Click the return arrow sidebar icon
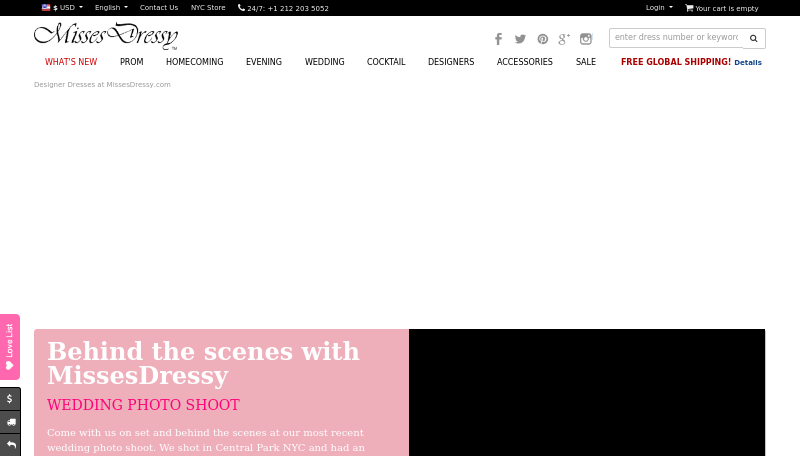 coord(10,445)
